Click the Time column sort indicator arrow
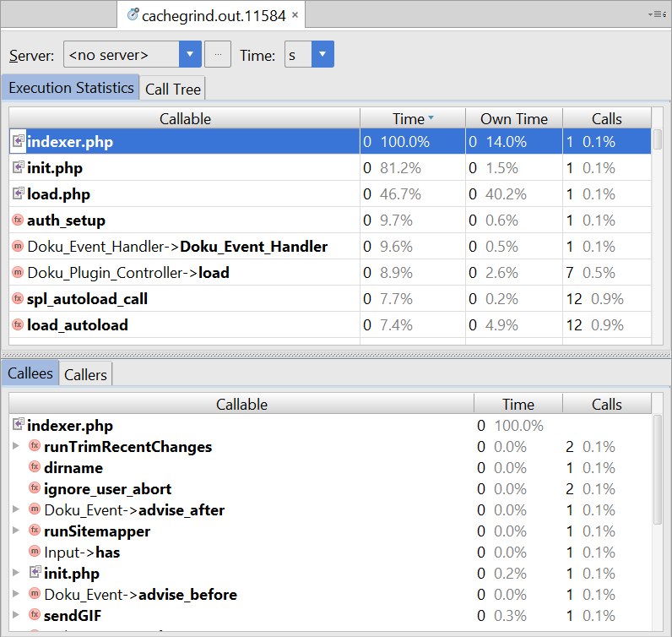Screen dimensions: 672x637 [x=431, y=117]
